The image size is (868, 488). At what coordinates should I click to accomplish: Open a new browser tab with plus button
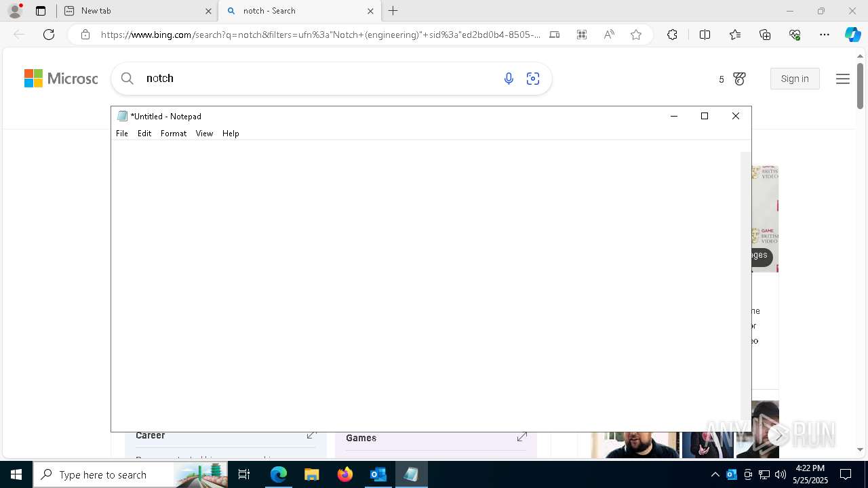[x=393, y=11]
